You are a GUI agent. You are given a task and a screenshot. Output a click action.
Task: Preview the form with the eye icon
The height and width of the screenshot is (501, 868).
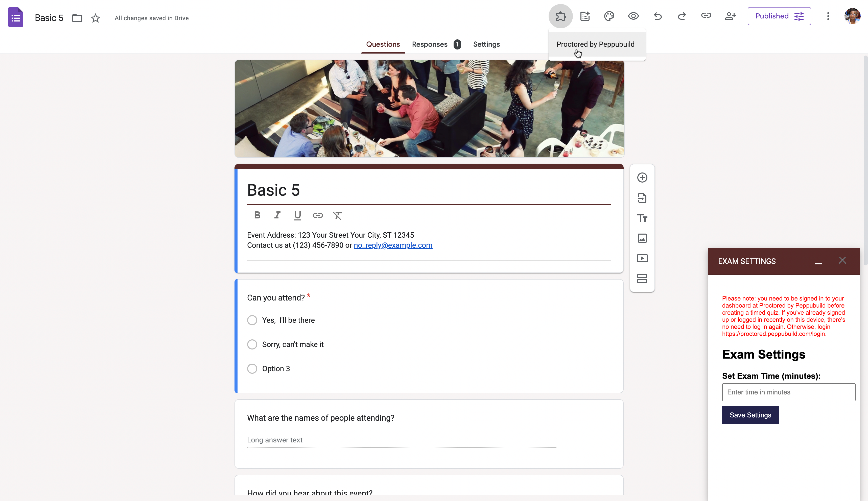[x=633, y=16]
